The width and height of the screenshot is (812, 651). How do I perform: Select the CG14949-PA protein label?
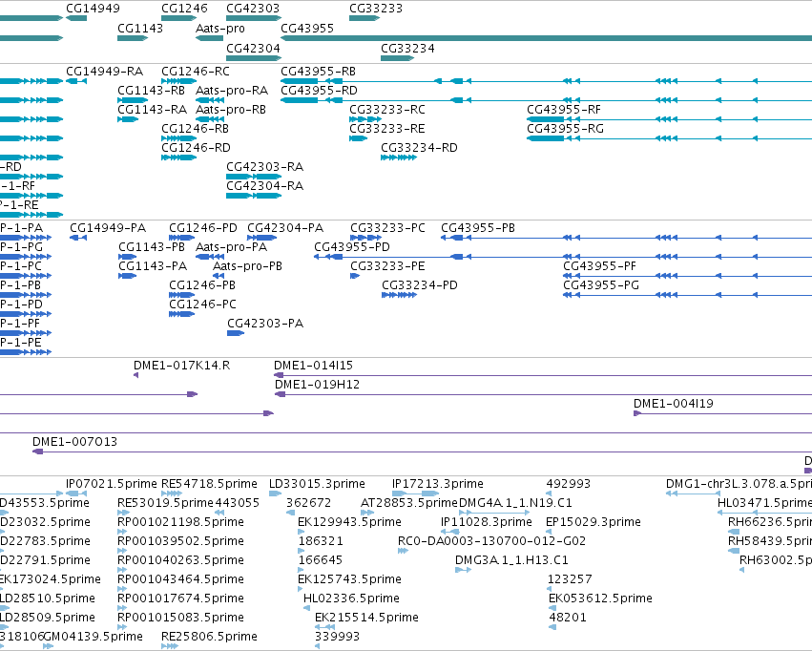(x=108, y=228)
